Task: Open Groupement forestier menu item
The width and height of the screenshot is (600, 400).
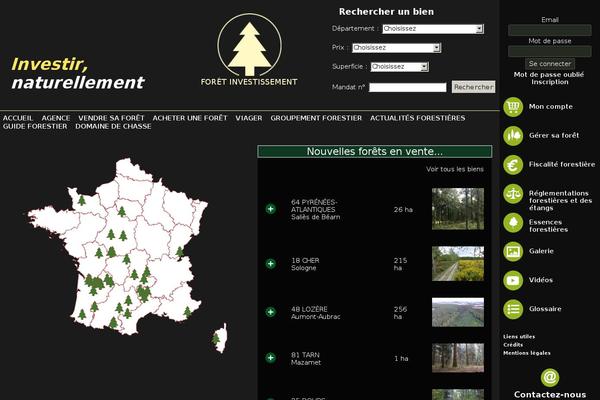Action: [316, 118]
